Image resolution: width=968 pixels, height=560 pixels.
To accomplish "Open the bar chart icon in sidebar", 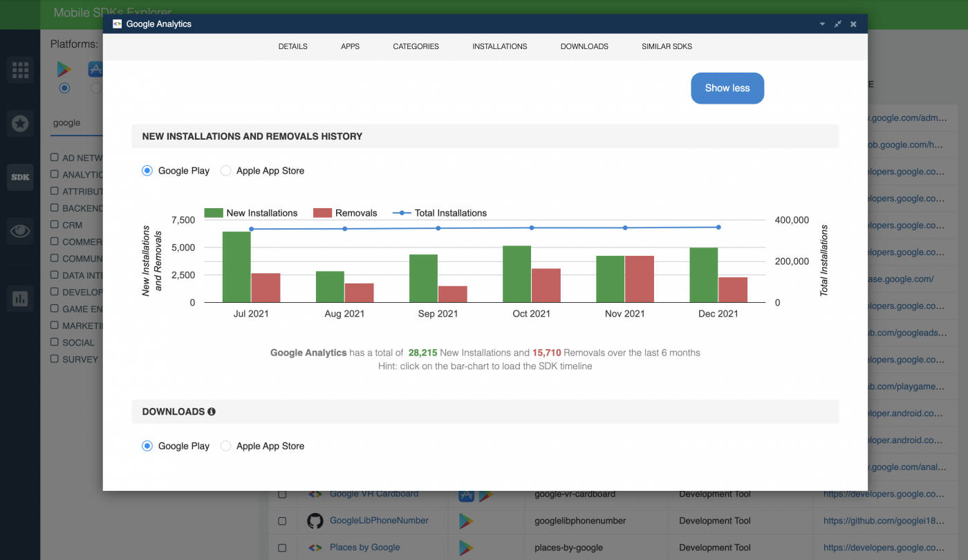I will [x=20, y=299].
